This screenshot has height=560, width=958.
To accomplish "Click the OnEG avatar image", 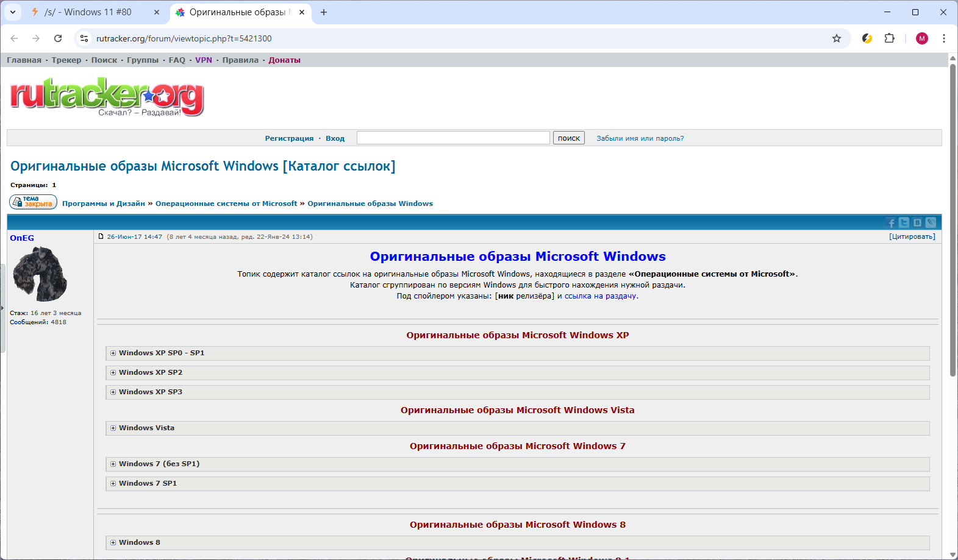I will click(x=40, y=274).
